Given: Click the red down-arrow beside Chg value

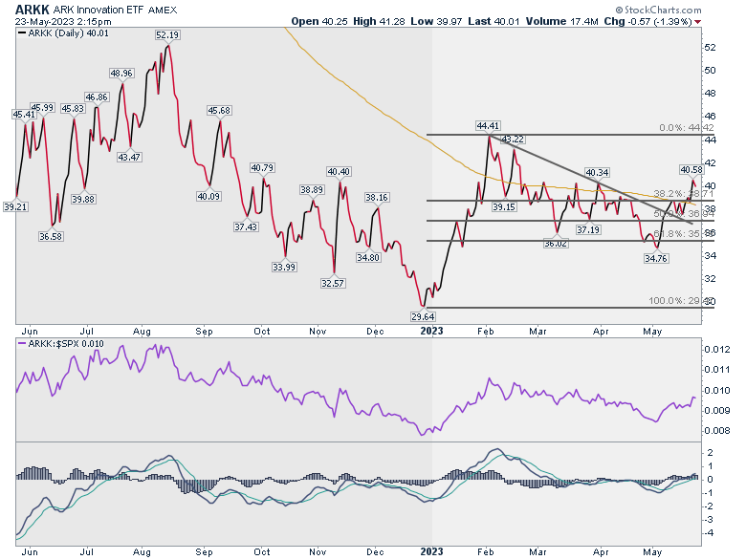Looking at the screenshot, I should tap(697, 22).
